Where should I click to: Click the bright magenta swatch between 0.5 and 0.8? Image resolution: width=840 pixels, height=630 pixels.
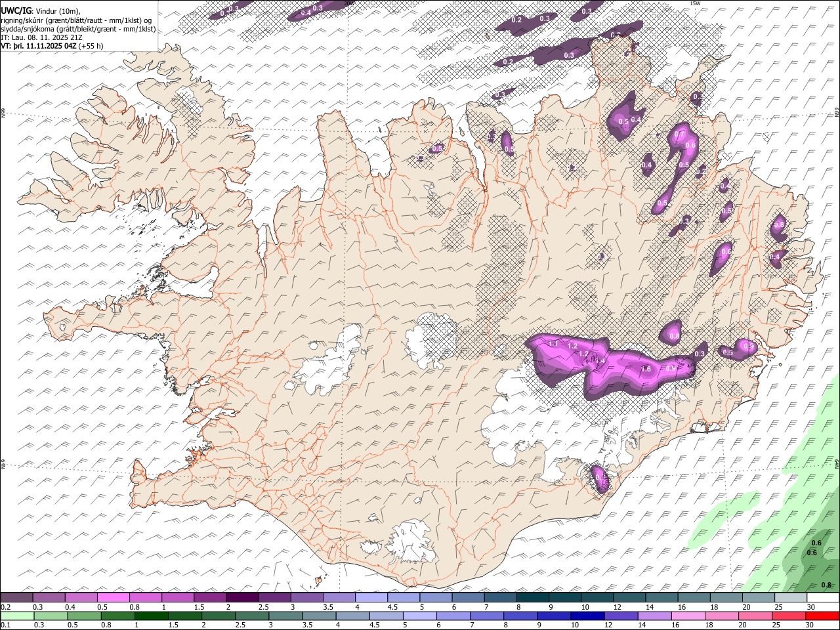(113, 598)
